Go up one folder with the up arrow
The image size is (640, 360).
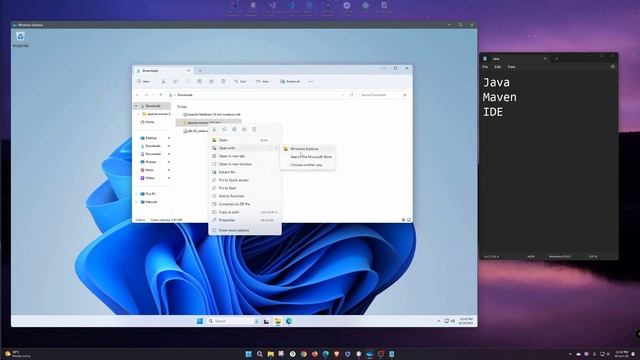(x=161, y=95)
